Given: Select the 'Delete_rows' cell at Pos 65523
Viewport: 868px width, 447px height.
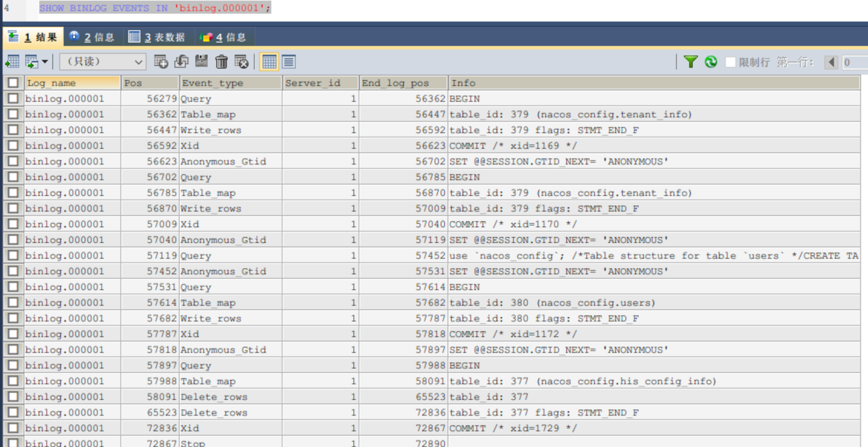Looking at the screenshot, I should 231,412.
